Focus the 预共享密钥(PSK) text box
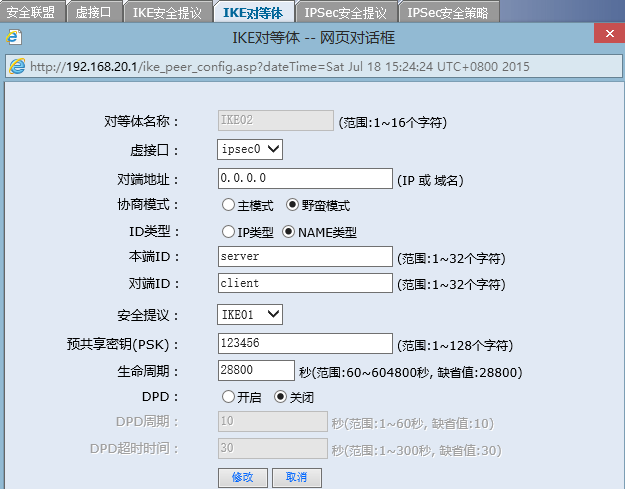 pyautogui.click(x=305, y=343)
